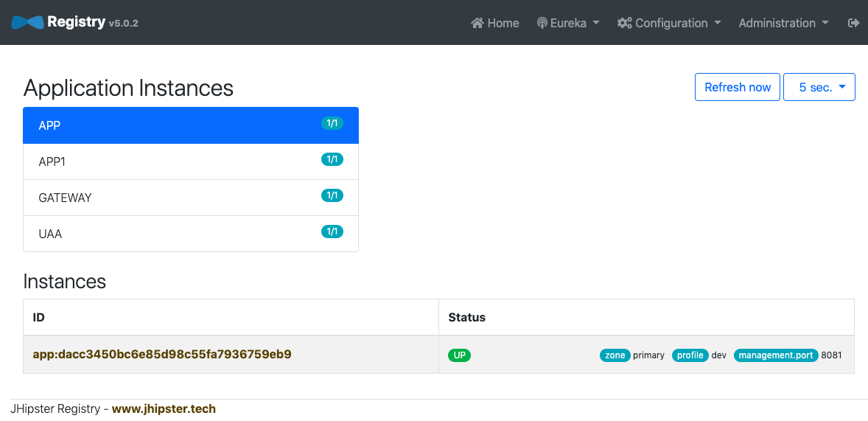Click the 1/1 badge on APP row
Viewport: 868px width, 421px height.
(332, 123)
